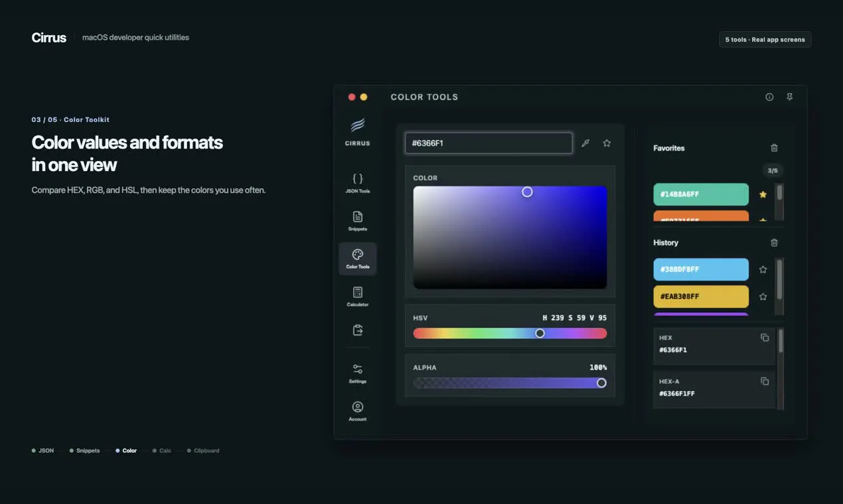Open JSON Tools in the sidebar
The width and height of the screenshot is (843, 504).
(358, 183)
